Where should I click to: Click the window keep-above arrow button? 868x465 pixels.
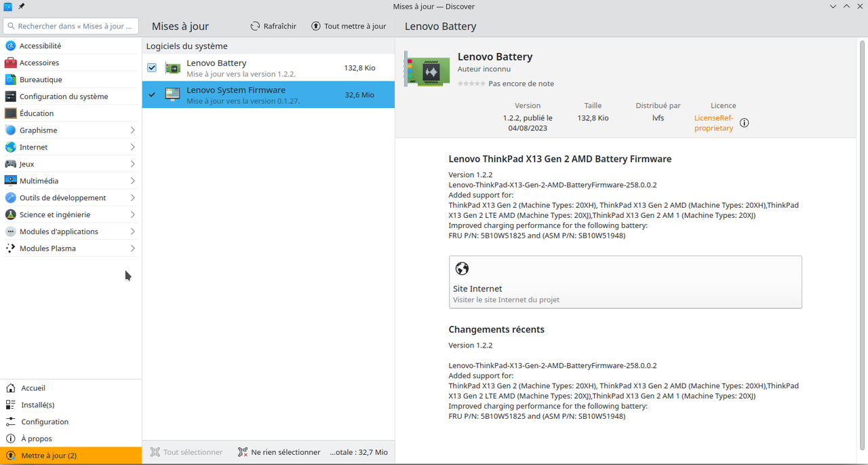[846, 6]
